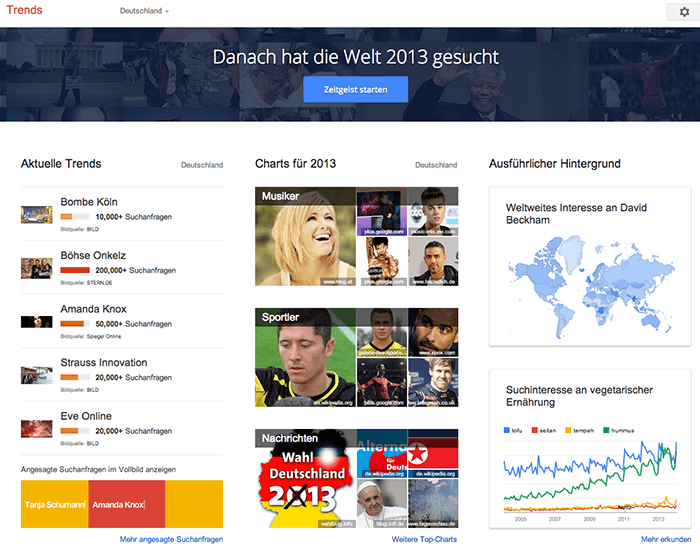Click Weltweites Interesse an David Beckham title
The height and width of the screenshot is (546, 700).
(x=576, y=213)
